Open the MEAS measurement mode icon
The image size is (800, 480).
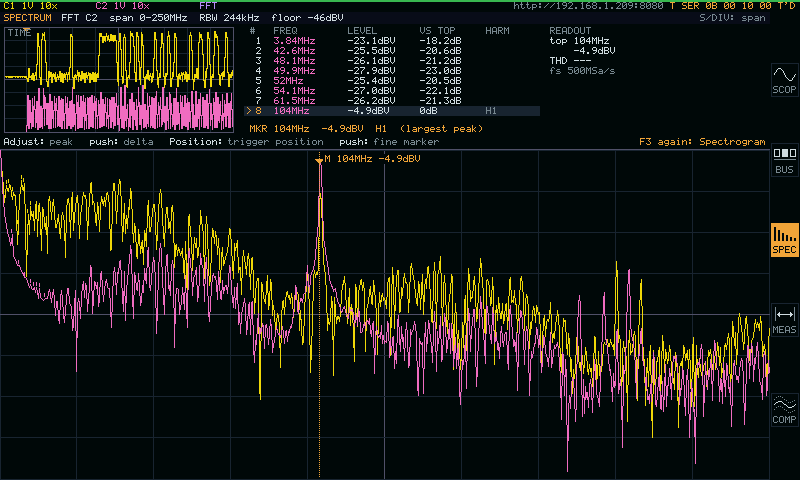[784, 320]
